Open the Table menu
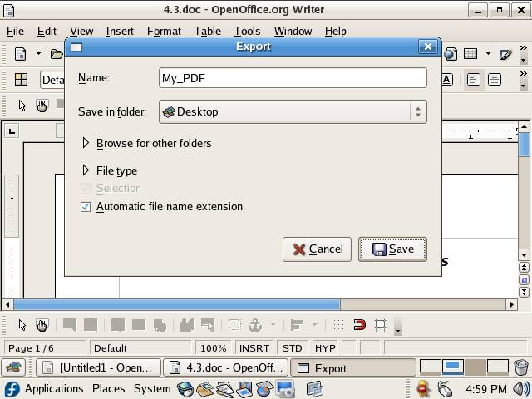Screen dimensions: 532x399 pyautogui.click(x=207, y=31)
